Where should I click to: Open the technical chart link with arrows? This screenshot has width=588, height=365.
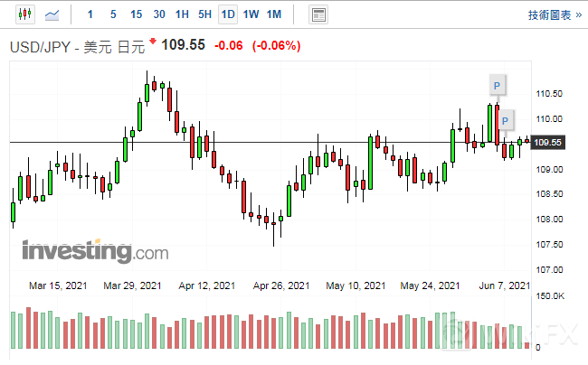click(552, 14)
